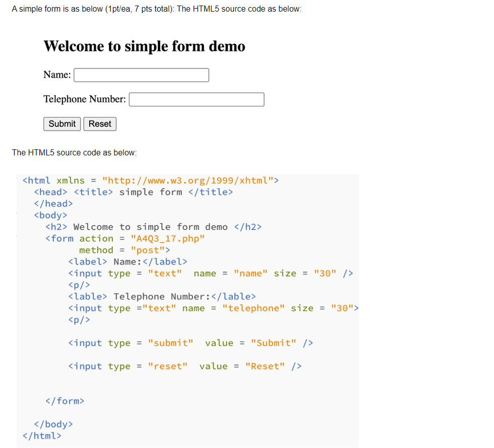Click the Submit button
This screenshot has width=494, height=448.
click(62, 124)
